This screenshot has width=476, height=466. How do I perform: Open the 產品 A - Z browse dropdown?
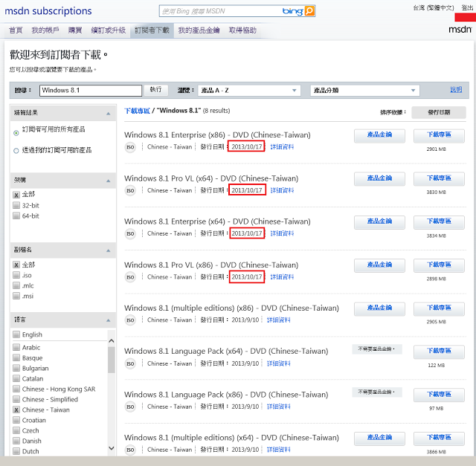(249, 91)
